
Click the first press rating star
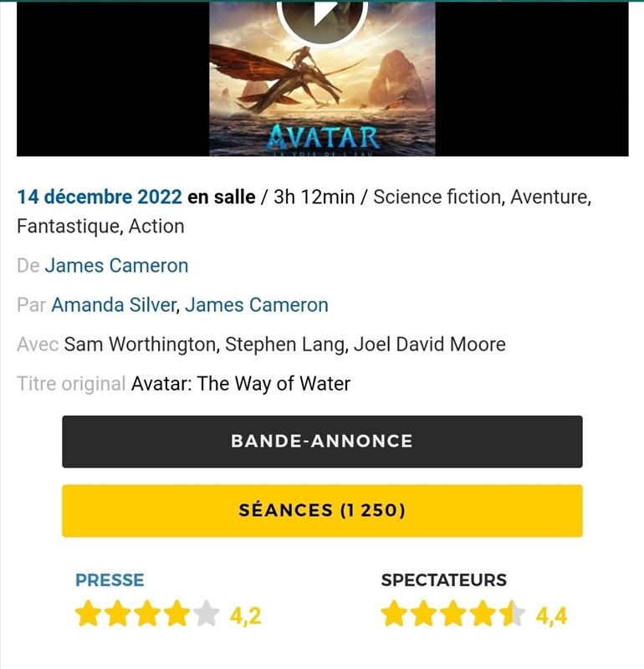click(x=88, y=615)
